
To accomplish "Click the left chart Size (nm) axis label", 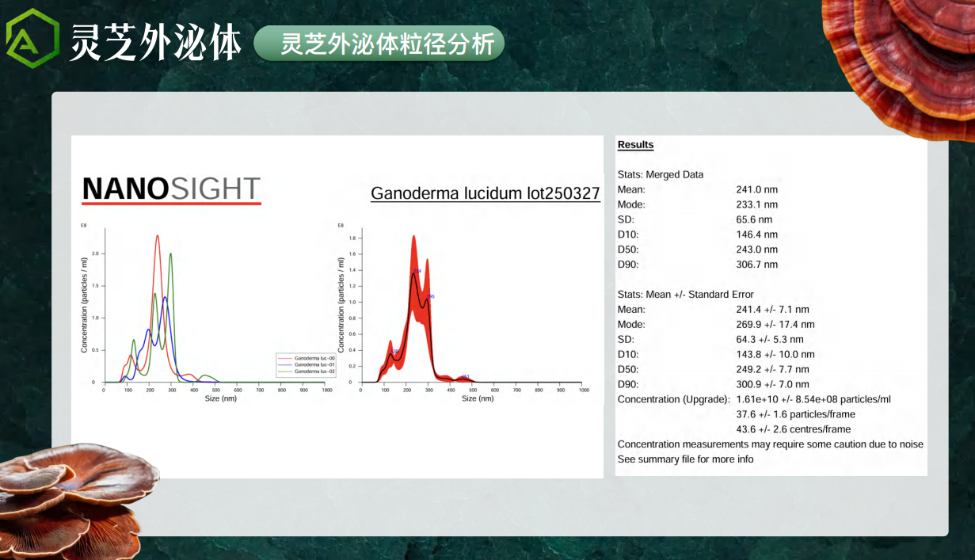I will click(220, 398).
